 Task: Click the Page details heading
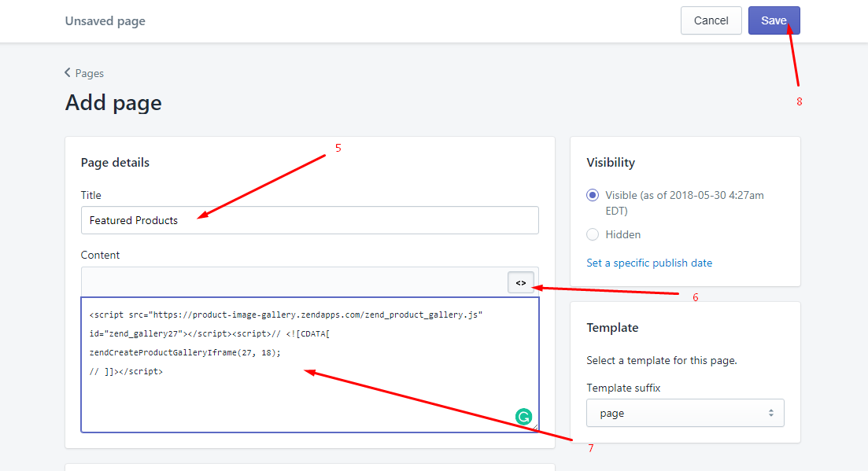click(x=115, y=163)
